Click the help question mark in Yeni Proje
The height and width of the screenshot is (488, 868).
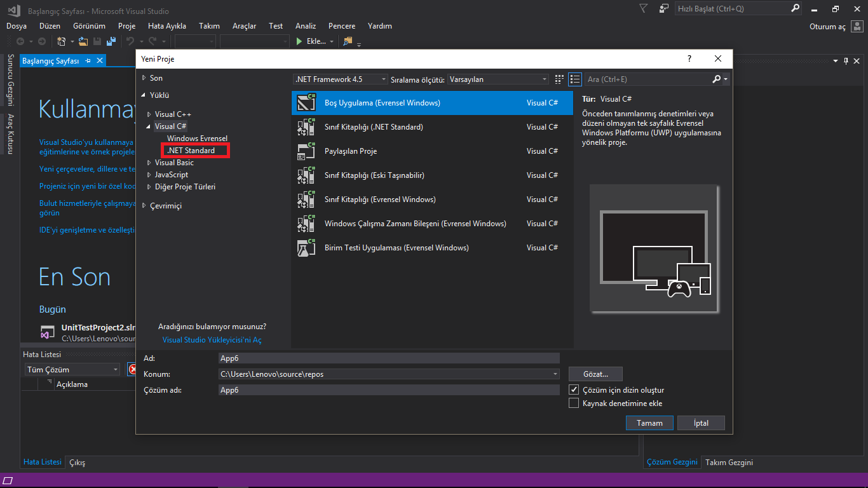(689, 58)
